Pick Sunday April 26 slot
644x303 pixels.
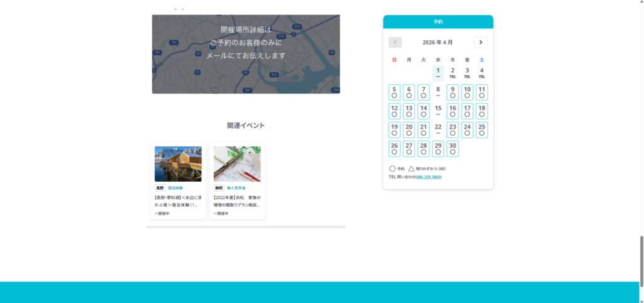(x=394, y=148)
